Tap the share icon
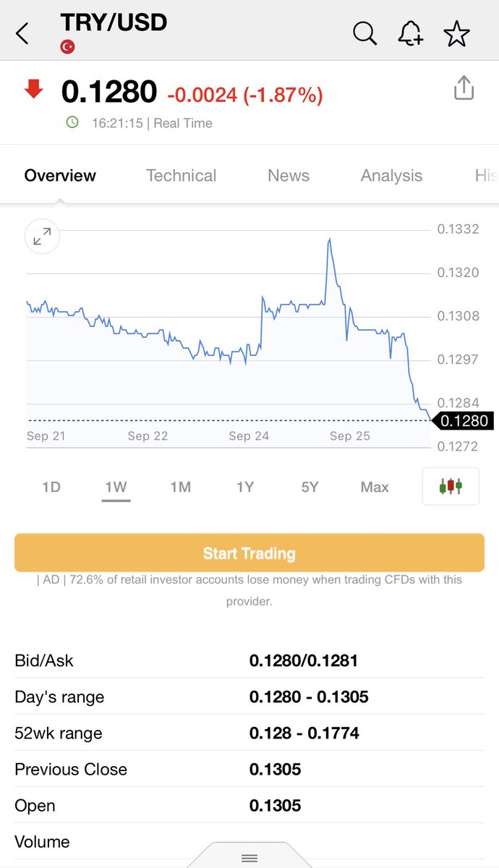The image size is (499, 868). [464, 89]
